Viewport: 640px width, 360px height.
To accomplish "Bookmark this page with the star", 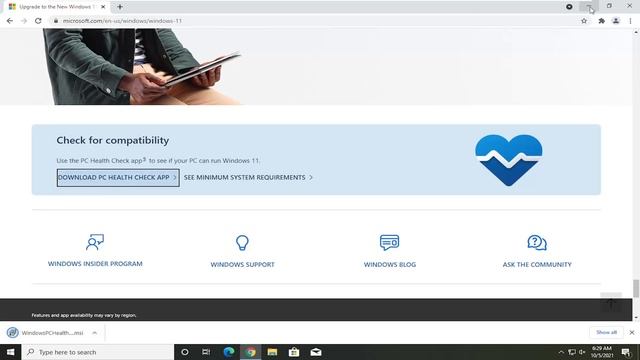I will coord(584,21).
